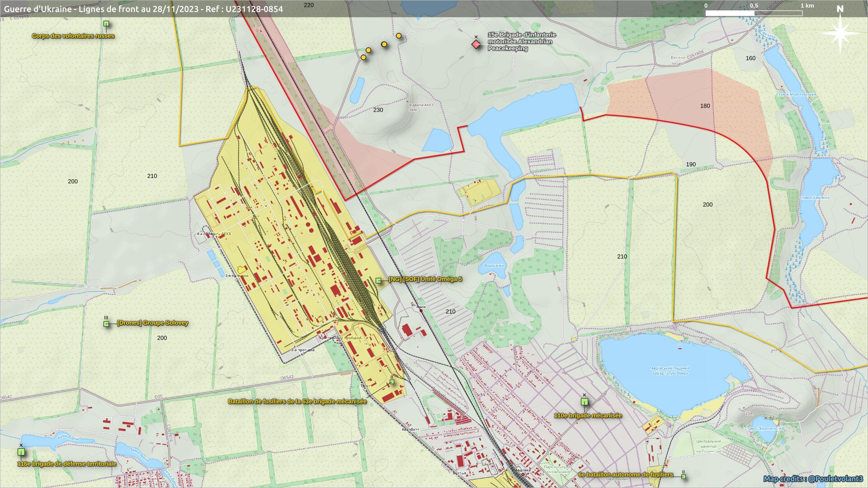The image size is (868, 488).
Task: Click the "Ставок Молотовський" pond label
Action: [x=796, y=94]
